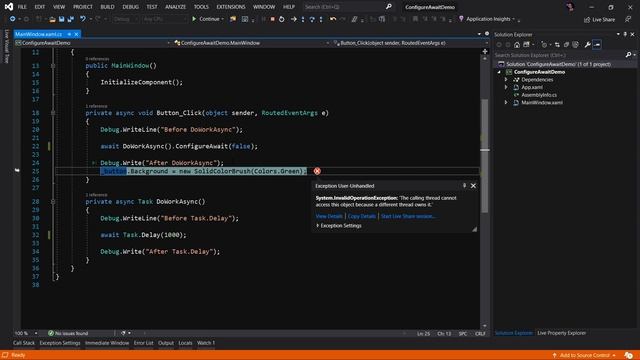Viewport: 640px width, 360px height.
Task: Click the Navigate Backward arrow icon
Action: pos(13,19)
